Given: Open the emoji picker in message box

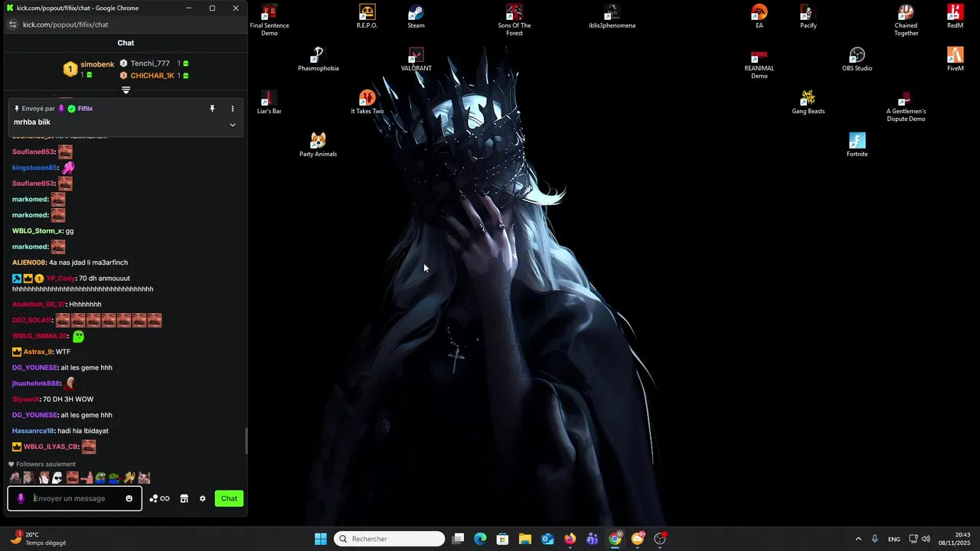Looking at the screenshot, I should [129, 498].
